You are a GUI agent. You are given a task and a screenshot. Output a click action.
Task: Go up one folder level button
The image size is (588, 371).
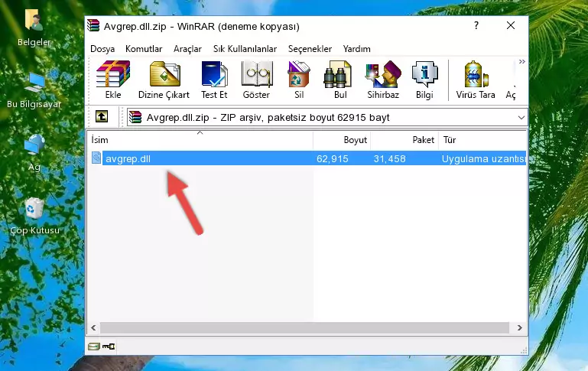point(102,117)
